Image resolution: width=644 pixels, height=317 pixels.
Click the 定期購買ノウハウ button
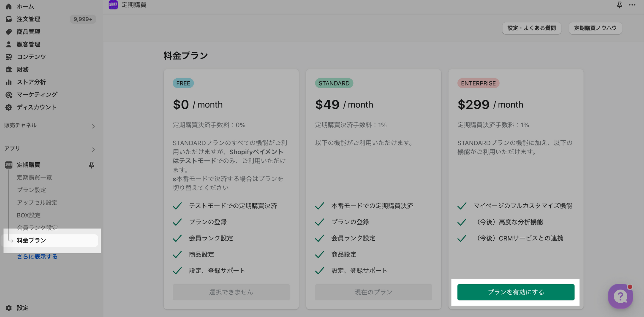pyautogui.click(x=595, y=28)
